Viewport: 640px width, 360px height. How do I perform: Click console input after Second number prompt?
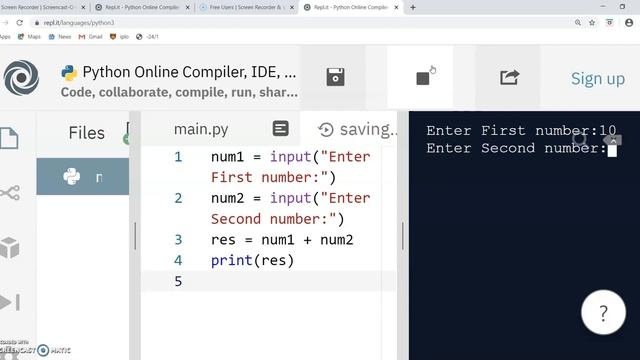click(x=612, y=150)
